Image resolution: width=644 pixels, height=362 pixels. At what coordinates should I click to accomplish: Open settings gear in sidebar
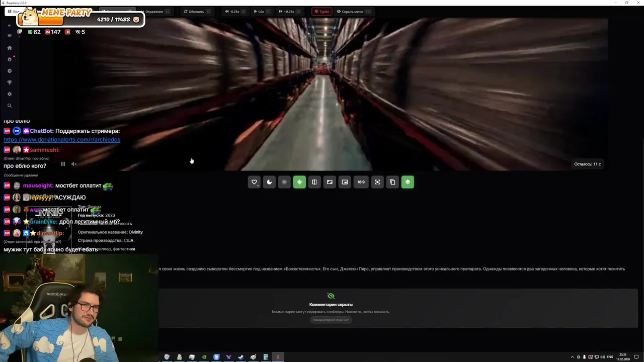click(x=9, y=94)
